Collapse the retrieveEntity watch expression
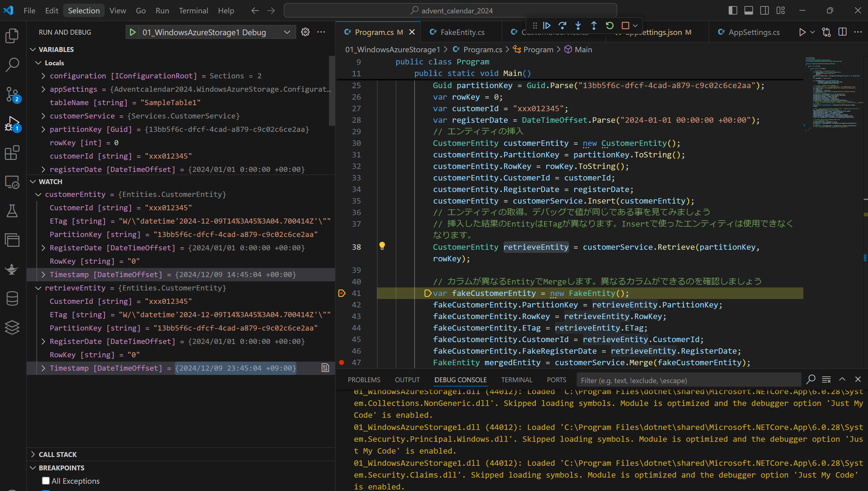 (39, 288)
